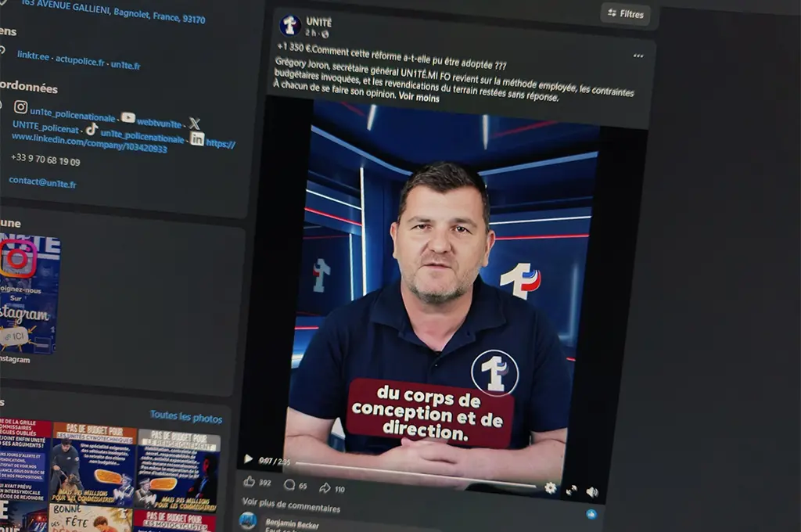Expand Voir plus de commentaires

[291, 505]
